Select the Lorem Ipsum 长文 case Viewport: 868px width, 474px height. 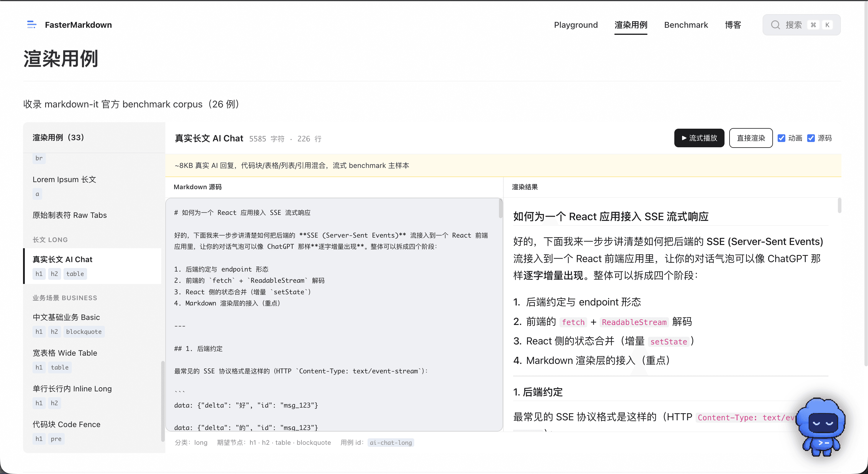(64, 179)
